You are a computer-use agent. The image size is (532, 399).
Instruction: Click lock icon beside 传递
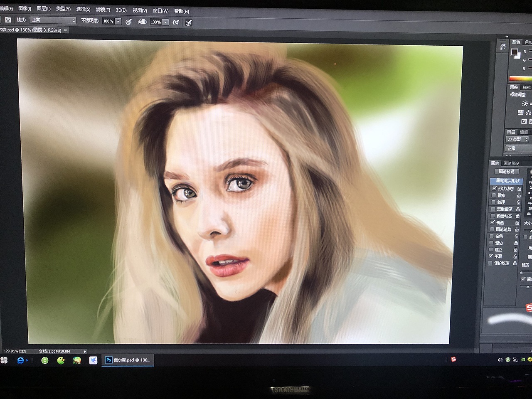point(517,223)
